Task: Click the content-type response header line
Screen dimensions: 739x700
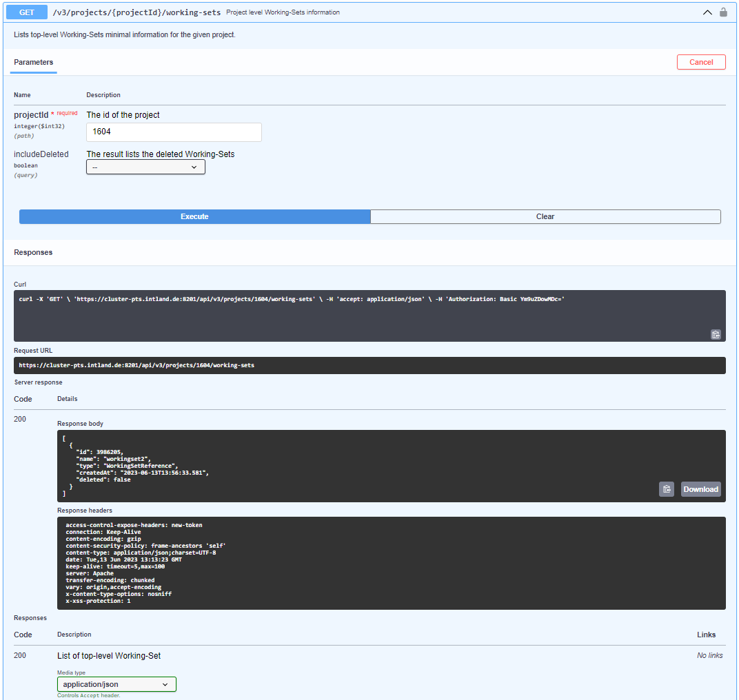Action: tap(141, 553)
